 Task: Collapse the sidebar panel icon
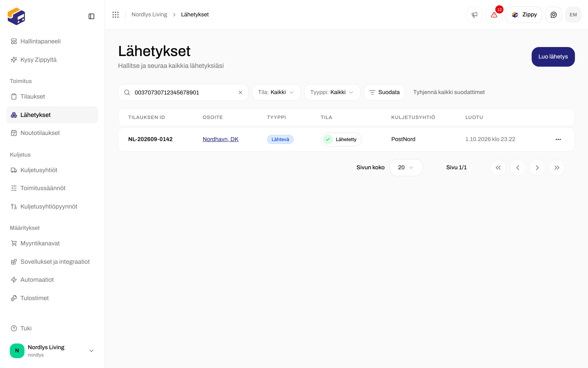(91, 16)
